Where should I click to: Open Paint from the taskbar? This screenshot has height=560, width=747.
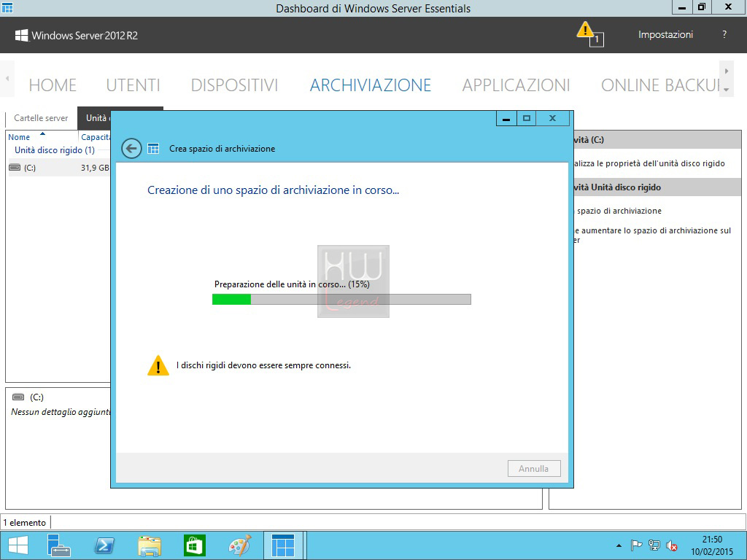click(x=239, y=545)
